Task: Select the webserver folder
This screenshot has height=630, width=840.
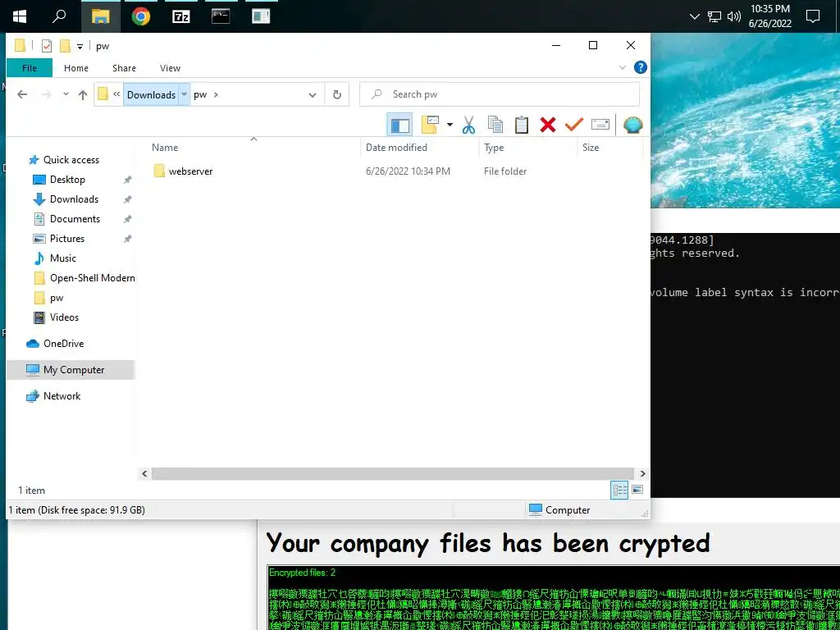Action: tap(183, 171)
